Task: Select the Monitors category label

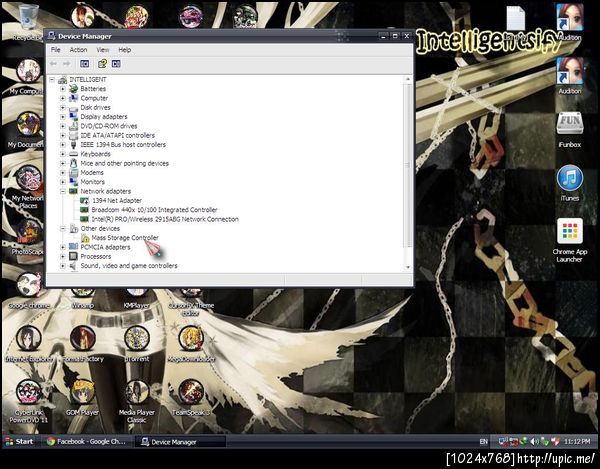Action: [x=92, y=182]
